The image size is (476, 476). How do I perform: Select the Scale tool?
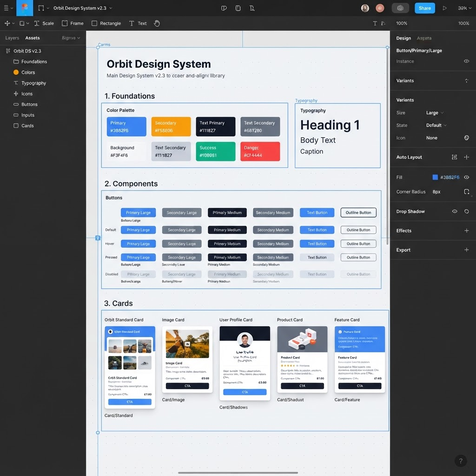click(x=44, y=23)
